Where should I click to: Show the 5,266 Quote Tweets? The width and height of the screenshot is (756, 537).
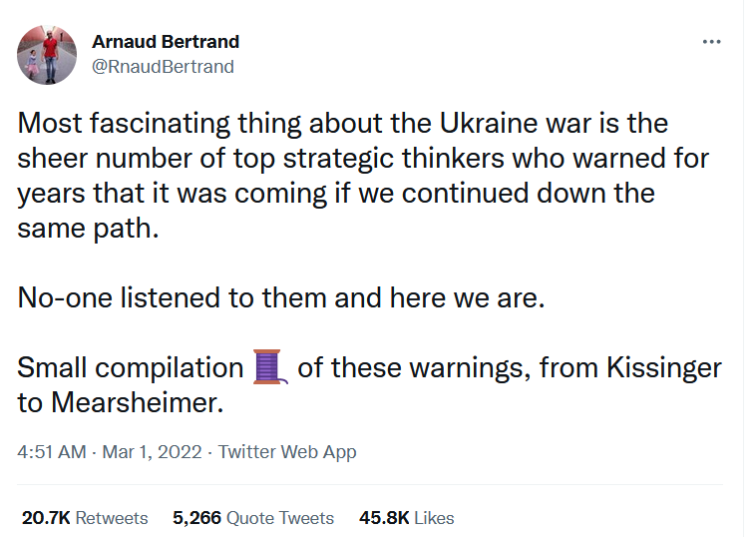pos(252,518)
